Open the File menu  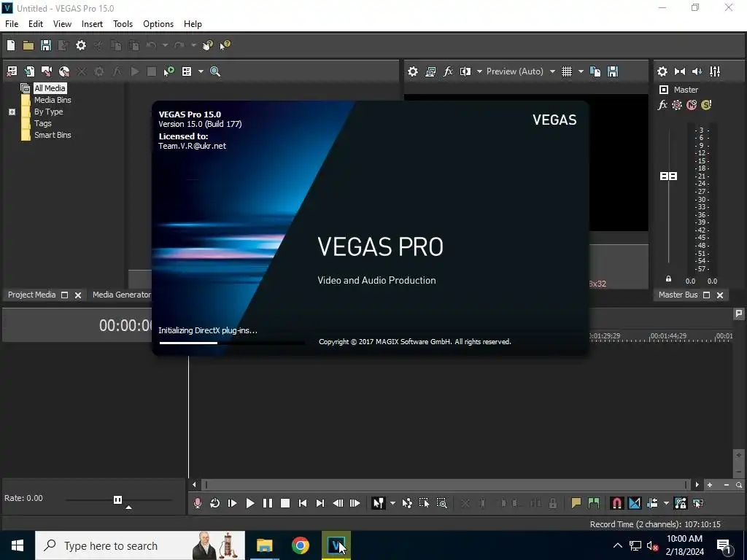pyautogui.click(x=12, y=24)
